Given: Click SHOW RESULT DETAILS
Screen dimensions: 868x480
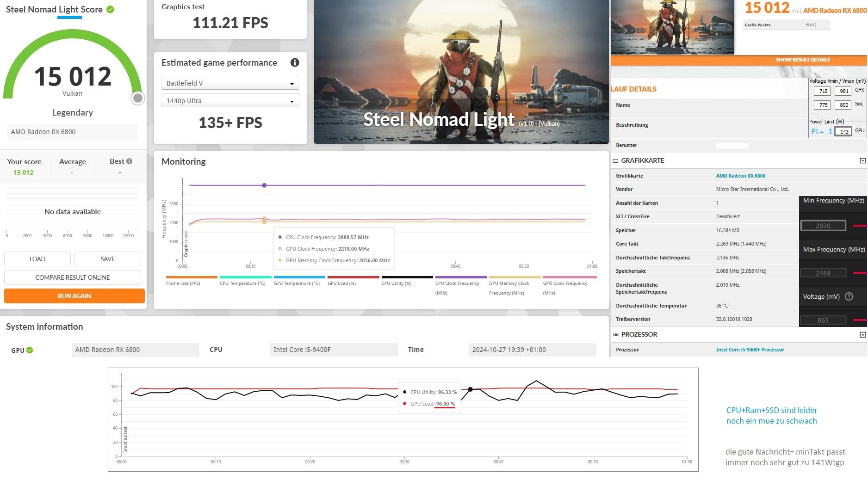Looking at the screenshot, I should coord(802,60).
